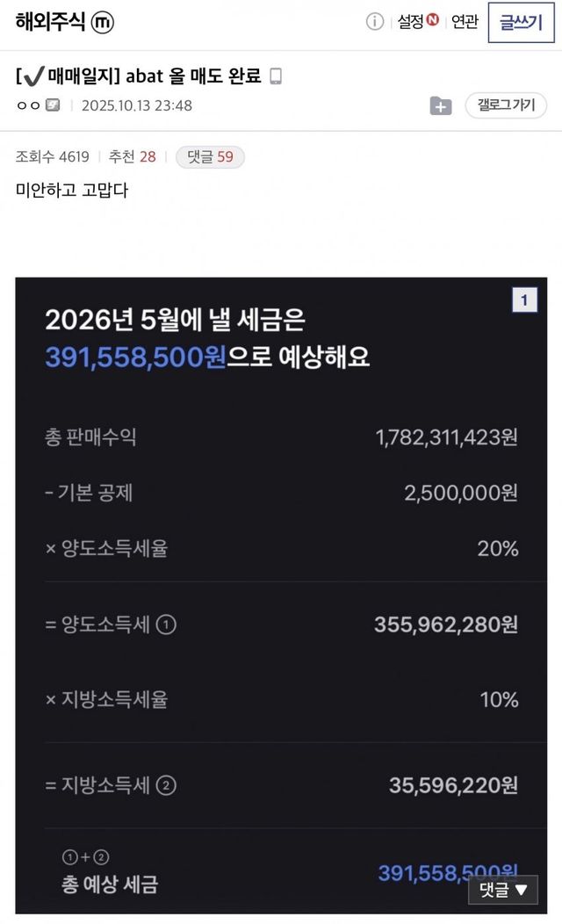Click the "1" image counter badge
The image size is (562, 924).
pos(524,300)
